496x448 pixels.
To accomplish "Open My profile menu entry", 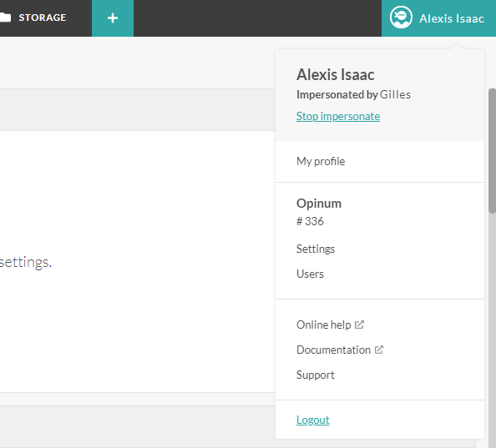I will click(321, 162).
